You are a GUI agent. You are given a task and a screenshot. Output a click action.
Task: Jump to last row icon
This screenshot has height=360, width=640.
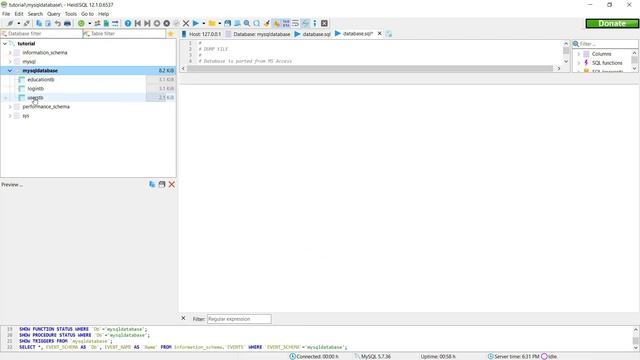click(147, 24)
